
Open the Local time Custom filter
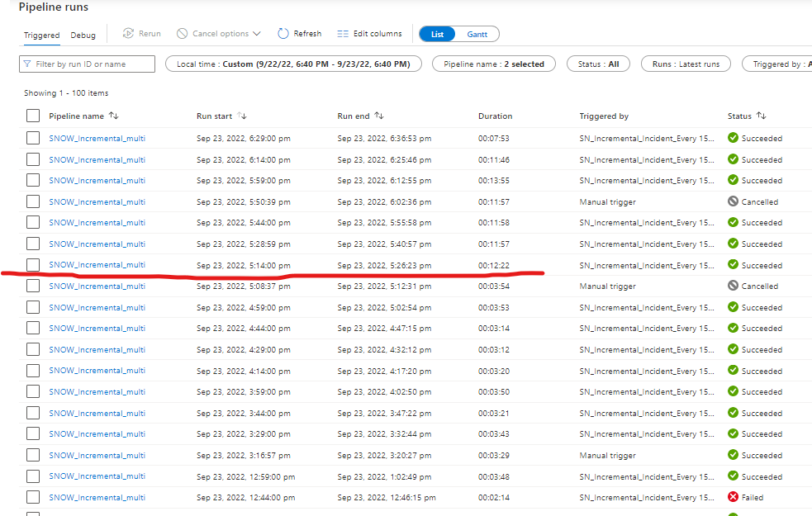click(293, 64)
